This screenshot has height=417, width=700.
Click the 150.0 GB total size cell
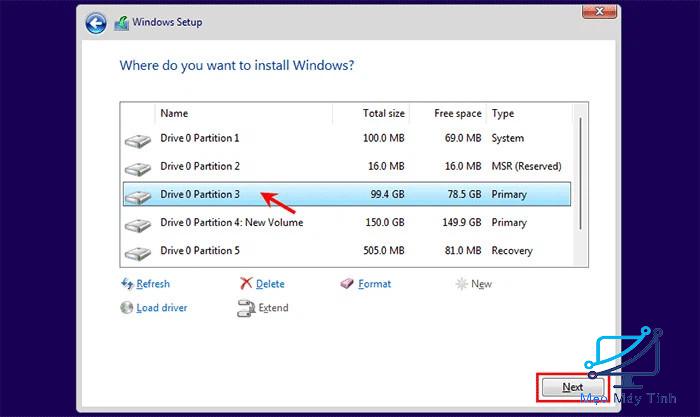pos(385,222)
